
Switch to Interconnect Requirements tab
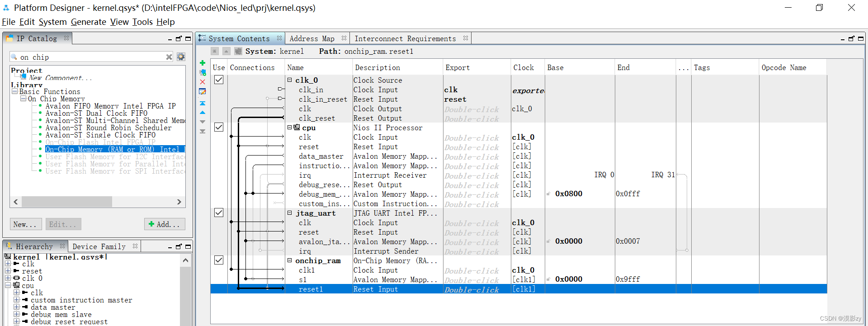coord(405,38)
